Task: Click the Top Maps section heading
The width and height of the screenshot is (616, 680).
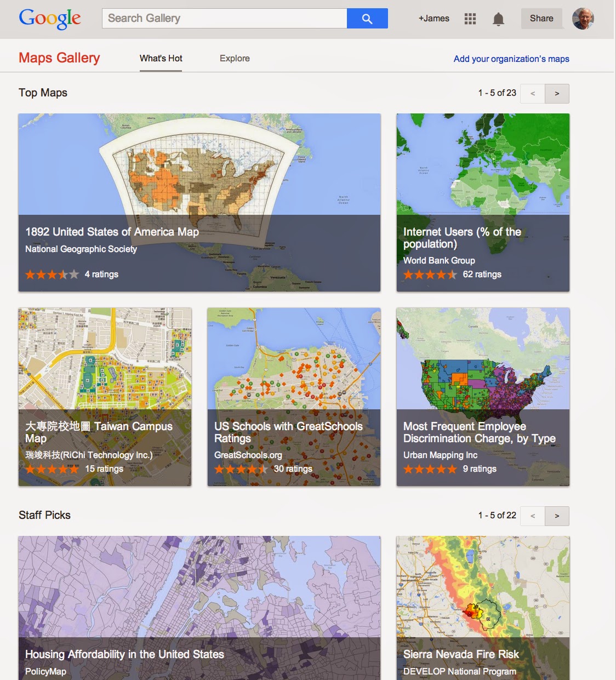Action: 43,93
